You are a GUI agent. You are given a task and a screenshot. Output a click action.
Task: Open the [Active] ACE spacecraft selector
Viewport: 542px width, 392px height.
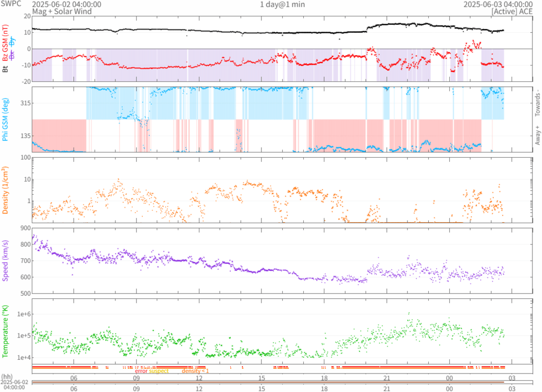point(511,11)
